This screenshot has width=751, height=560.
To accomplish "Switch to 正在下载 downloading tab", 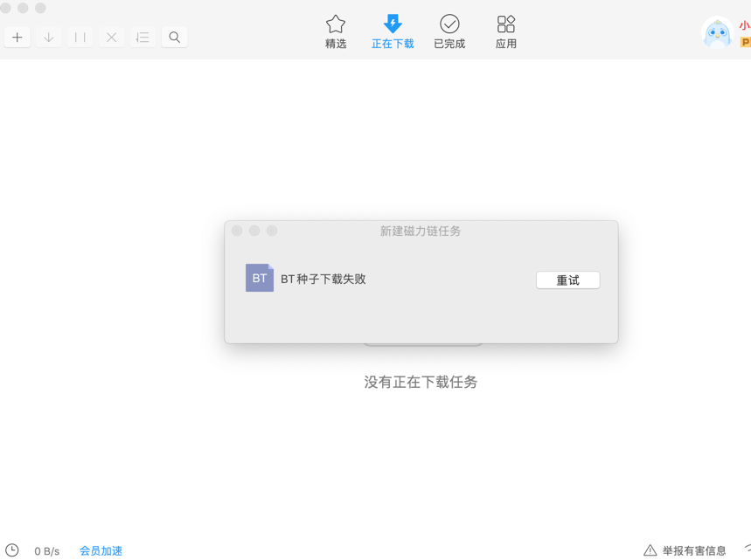I will [393, 31].
